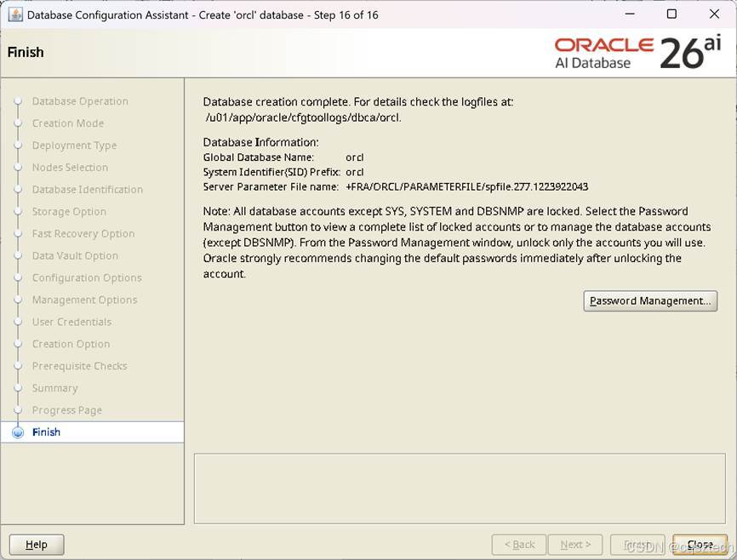This screenshot has height=560, width=737.
Task: Select the Configuration Options step
Action: 87,278
